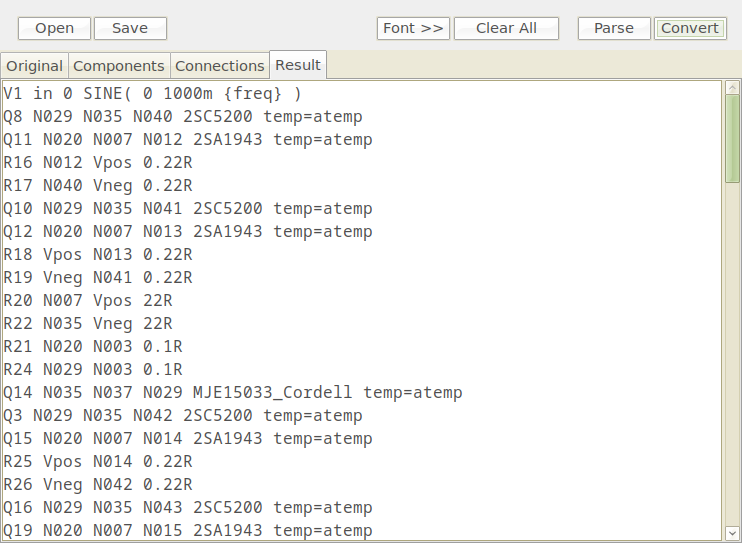This screenshot has height=543, width=742.
Task: Click the scrollbar down arrow
Action: 732,532
